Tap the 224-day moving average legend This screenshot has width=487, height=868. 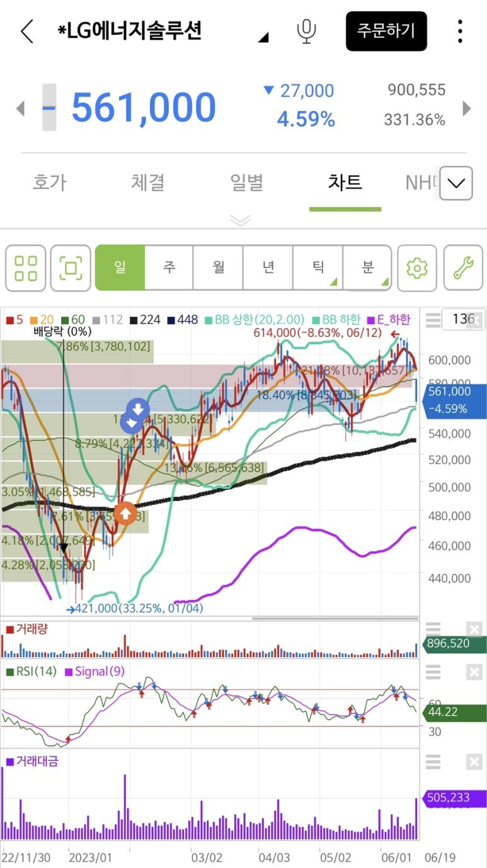145,320
